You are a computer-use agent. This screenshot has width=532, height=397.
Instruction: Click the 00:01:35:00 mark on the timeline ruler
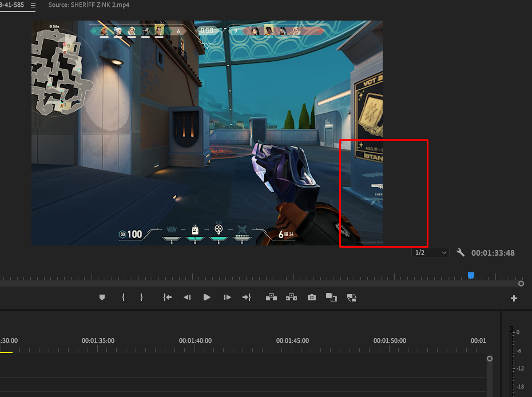[x=98, y=341]
